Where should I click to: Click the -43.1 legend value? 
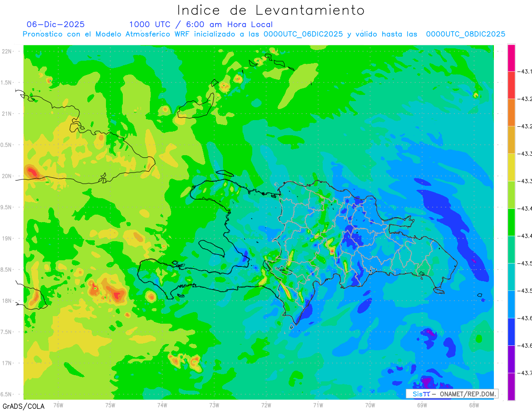tap(525, 71)
